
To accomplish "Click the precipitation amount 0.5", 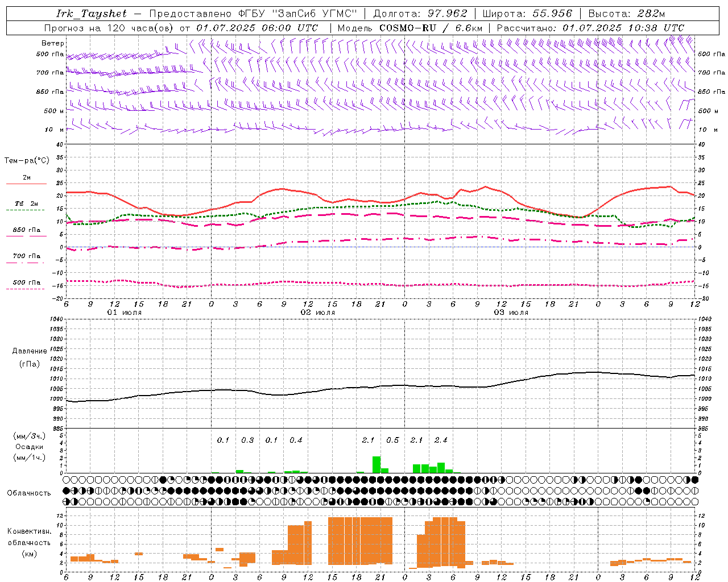I will click(392, 440).
